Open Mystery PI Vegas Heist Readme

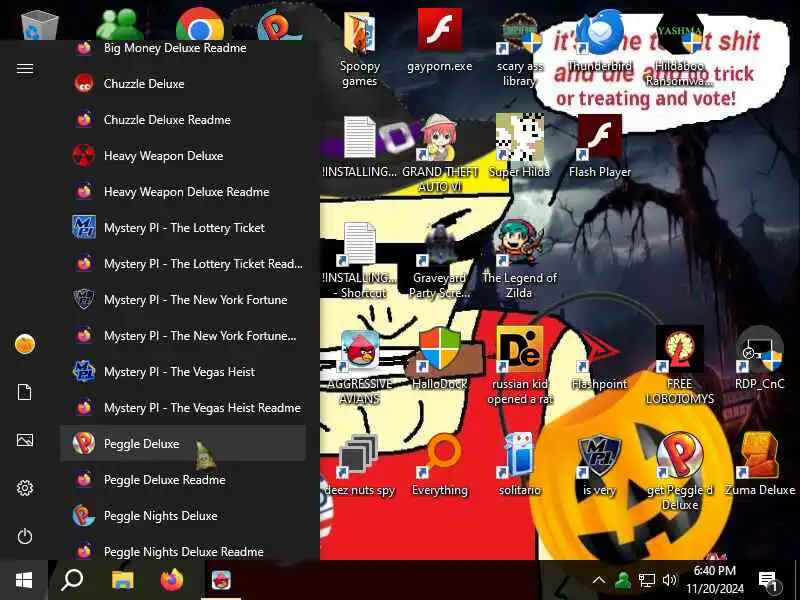[x=183, y=408]
